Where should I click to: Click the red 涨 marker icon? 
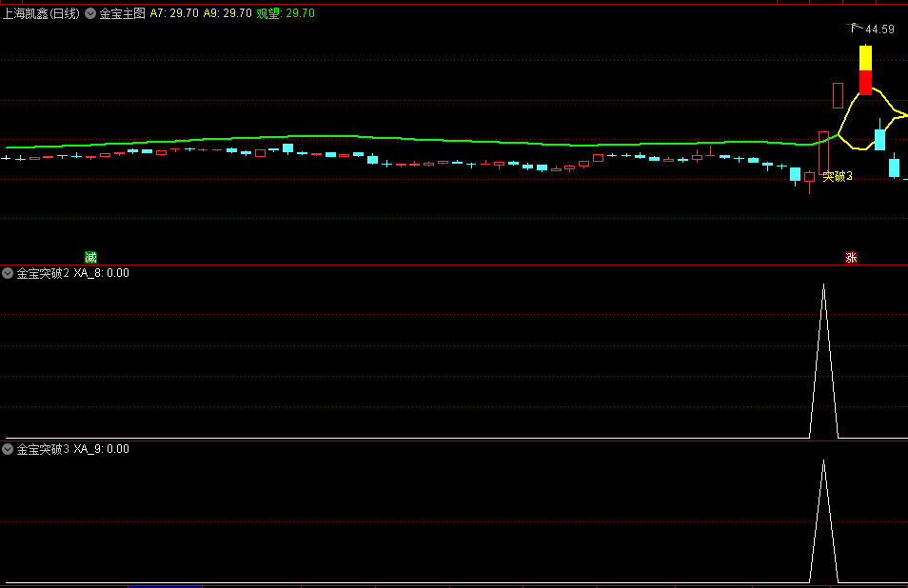tap(851, 258)
